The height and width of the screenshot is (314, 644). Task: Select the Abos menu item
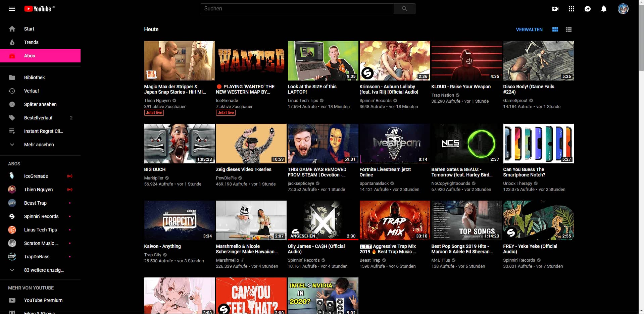(40, 56)
